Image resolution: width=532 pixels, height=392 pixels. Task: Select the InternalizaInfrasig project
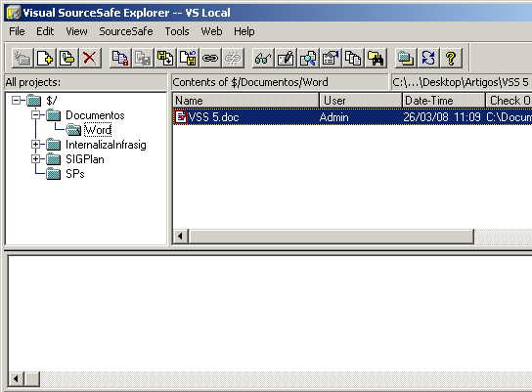point(106,145)
